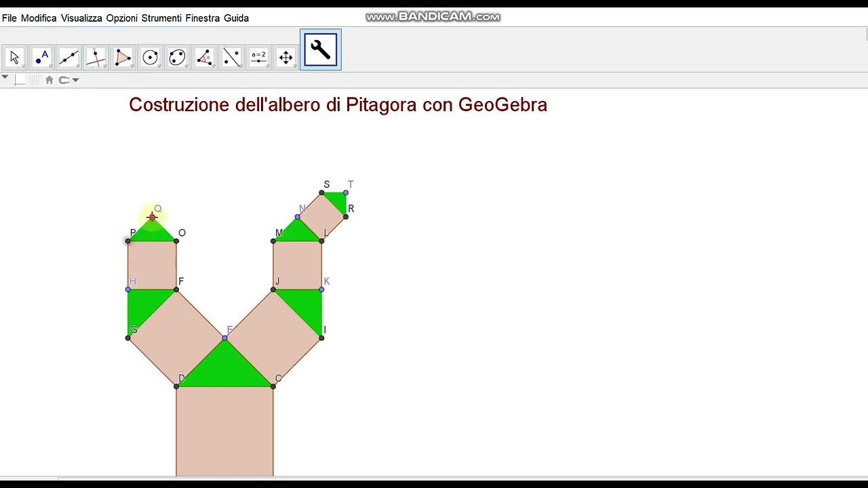Image resolution: width=868 pixels, height=488 pixels.
Task: Click point C on the base square
Action: tap(273, 386)
